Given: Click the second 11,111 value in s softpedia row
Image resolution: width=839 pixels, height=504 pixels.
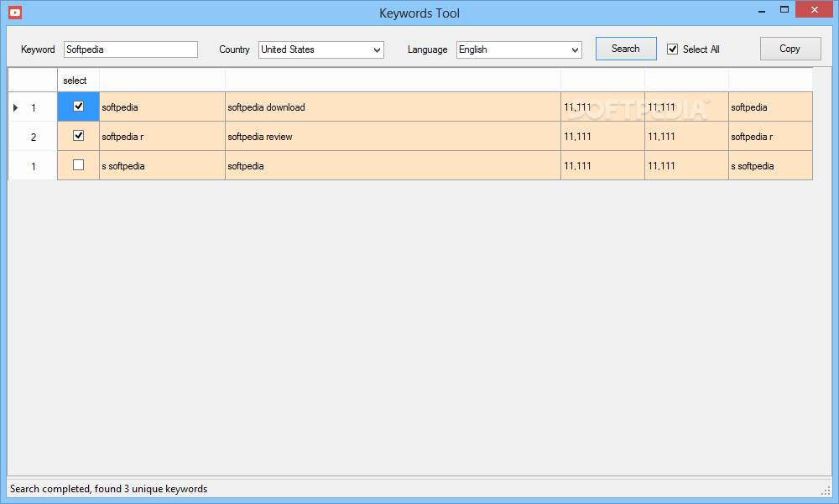Looking at the screenshot, I should click(x=686, y=166).
